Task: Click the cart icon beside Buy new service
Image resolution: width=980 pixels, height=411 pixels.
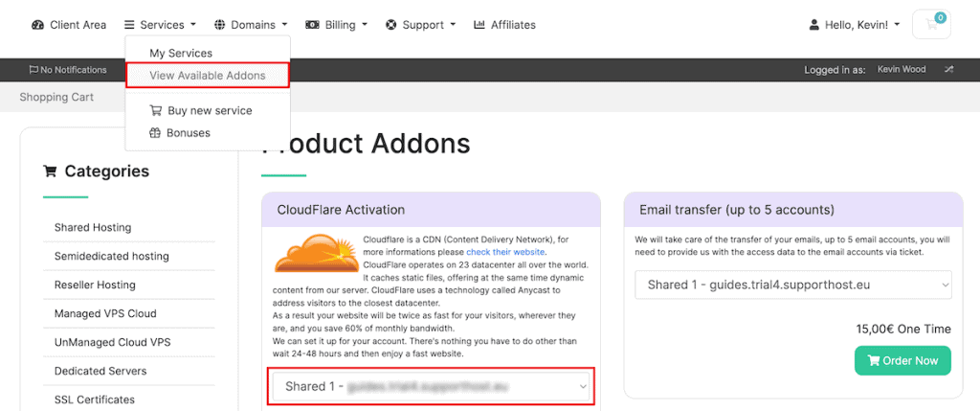Action: click(x=156, y=111)
